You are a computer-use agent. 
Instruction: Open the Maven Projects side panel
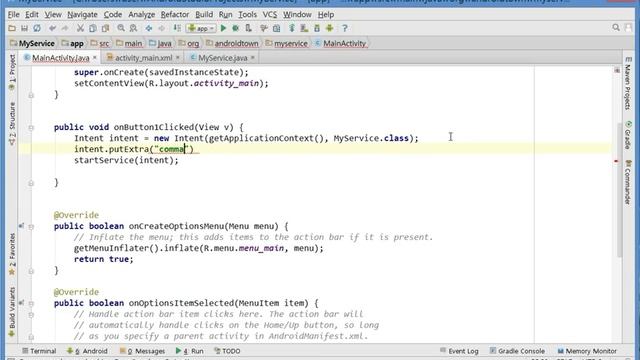coord(628,84)
